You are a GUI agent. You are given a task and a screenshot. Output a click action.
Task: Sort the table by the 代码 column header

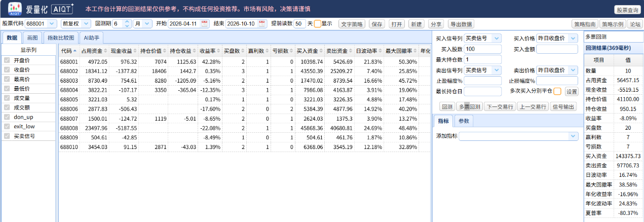pyautogui.click(x=69, y=51)
